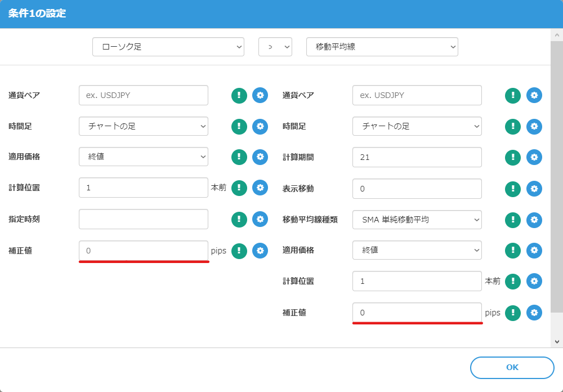This screenshot has width=563, height=392.
Task: Click green info icon for 移動平均線種類
Action: [x=513, y=219]
